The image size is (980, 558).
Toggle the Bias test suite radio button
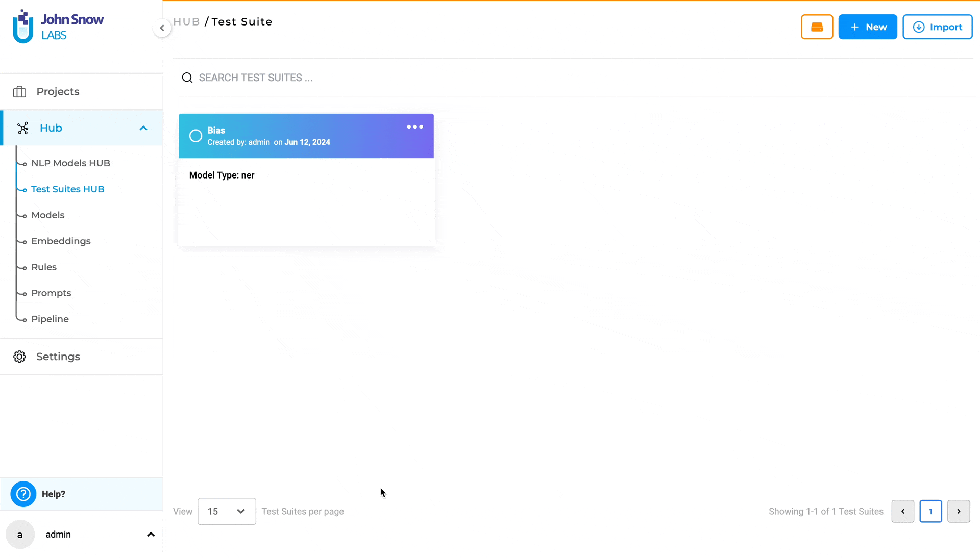pos(195,135)
